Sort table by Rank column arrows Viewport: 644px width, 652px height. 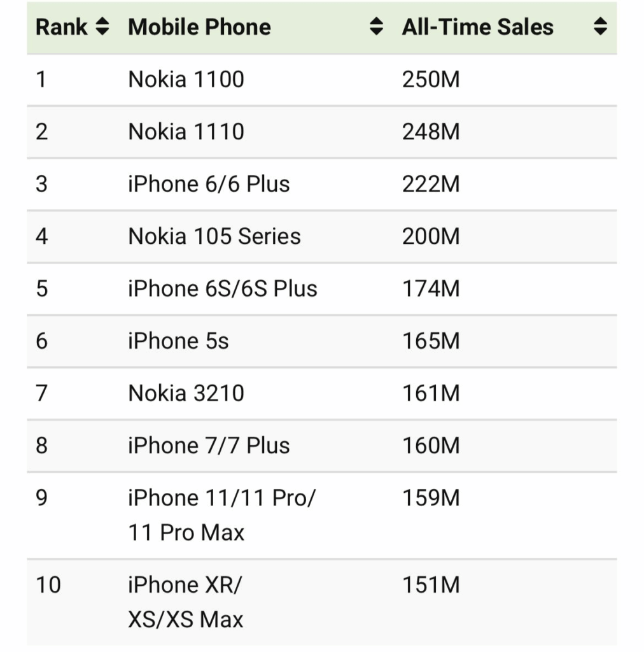pyautogui.click(x=102, y=27)
